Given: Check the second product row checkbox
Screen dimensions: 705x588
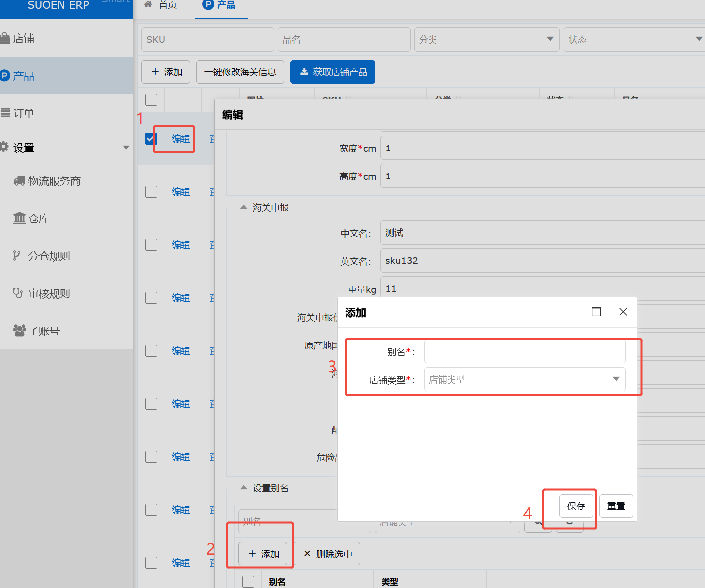Looking at the screenshot, I should 151,191.
